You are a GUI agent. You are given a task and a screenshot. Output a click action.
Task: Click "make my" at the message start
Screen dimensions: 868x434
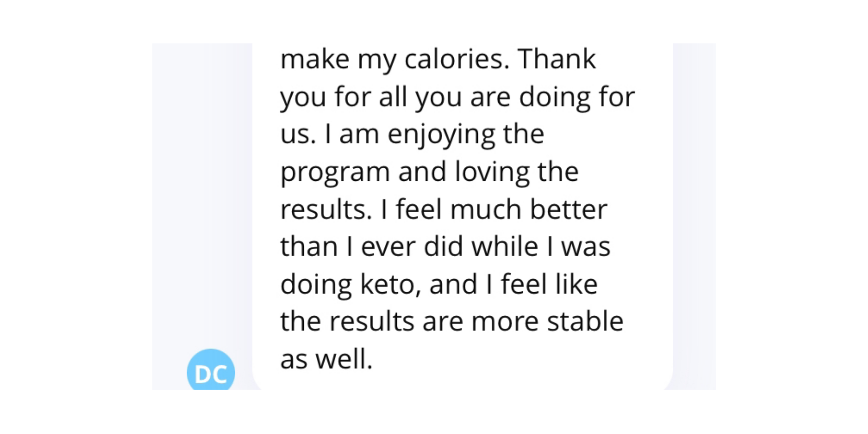click(x=338, y=60)
